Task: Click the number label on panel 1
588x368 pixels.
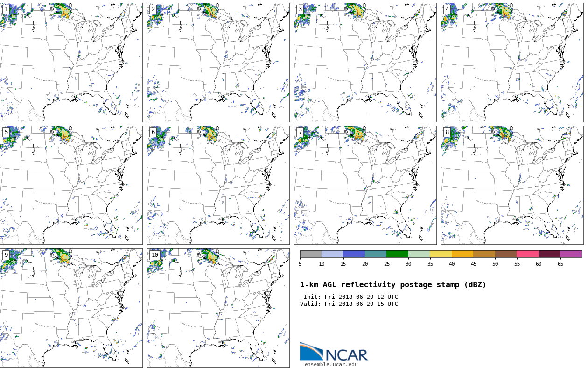Action: (6, 9)
